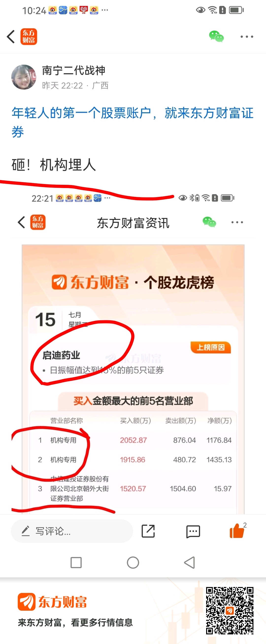Tap the Android back triangle button
Screen dimensions: 266x644
tap(189, 563)
